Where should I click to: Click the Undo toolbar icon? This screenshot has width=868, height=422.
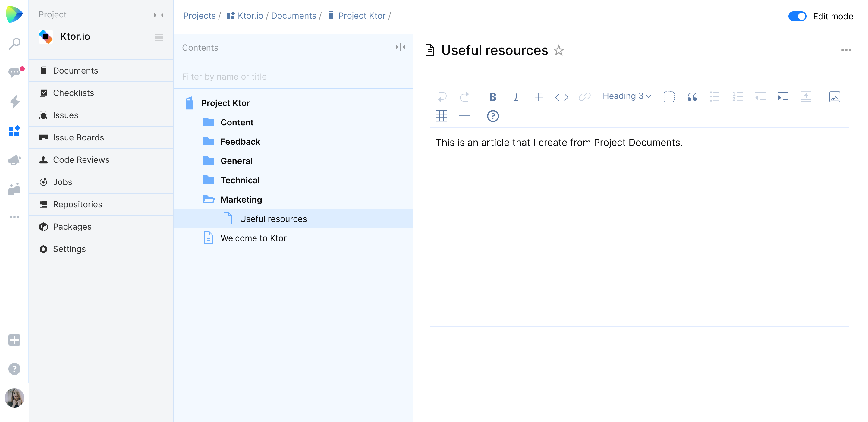pos(442,97)
